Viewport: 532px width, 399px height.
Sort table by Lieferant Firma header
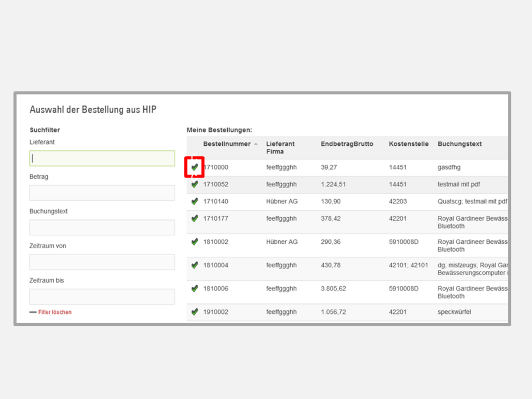coord(280,148)
